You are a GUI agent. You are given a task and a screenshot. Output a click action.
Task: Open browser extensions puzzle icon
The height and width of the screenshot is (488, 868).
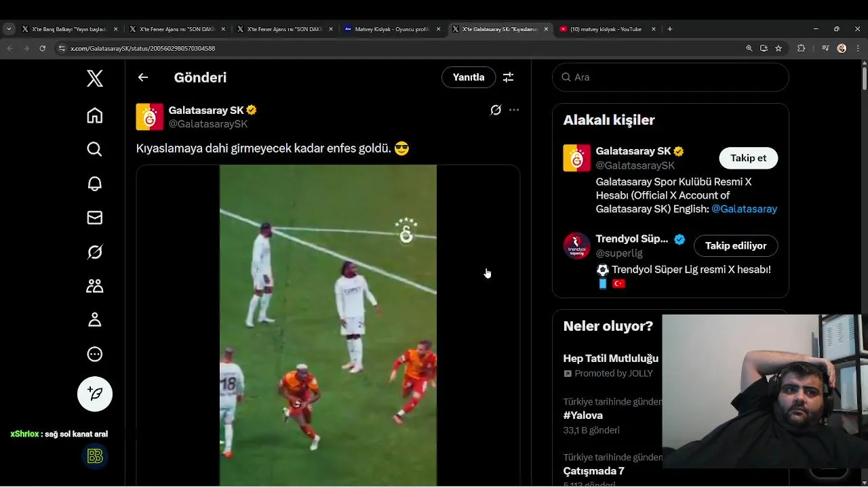tap(801, 48)
